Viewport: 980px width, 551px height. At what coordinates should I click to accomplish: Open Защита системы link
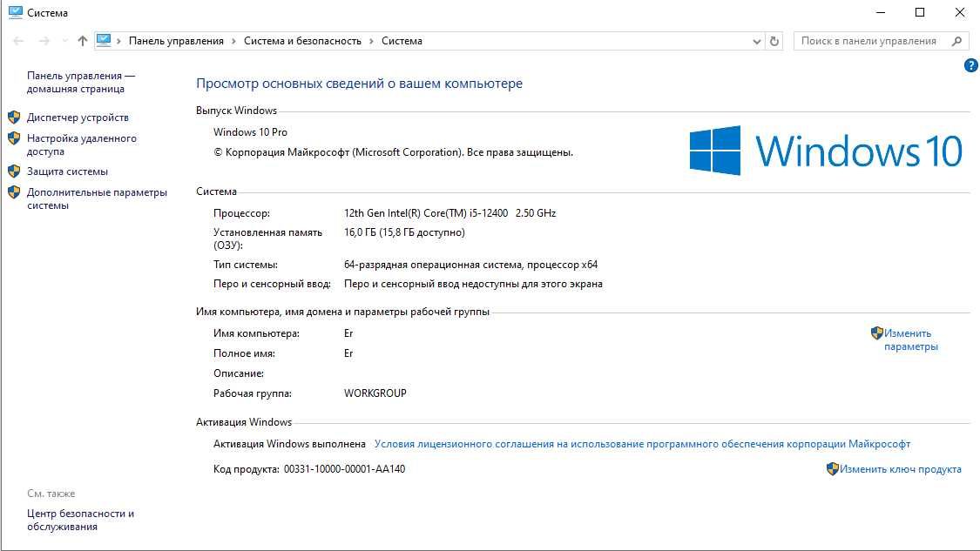(x=67, y=171)
